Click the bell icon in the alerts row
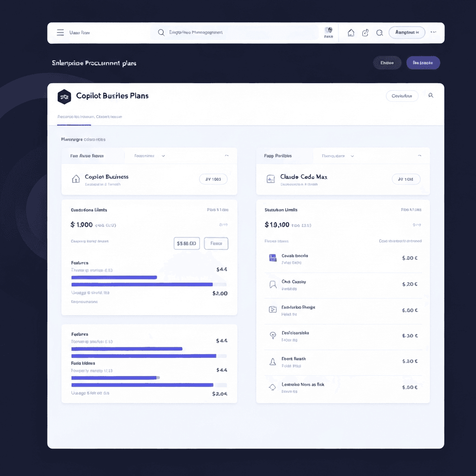The width and height of the screenshot is (476, 476). tap(272, 361)
